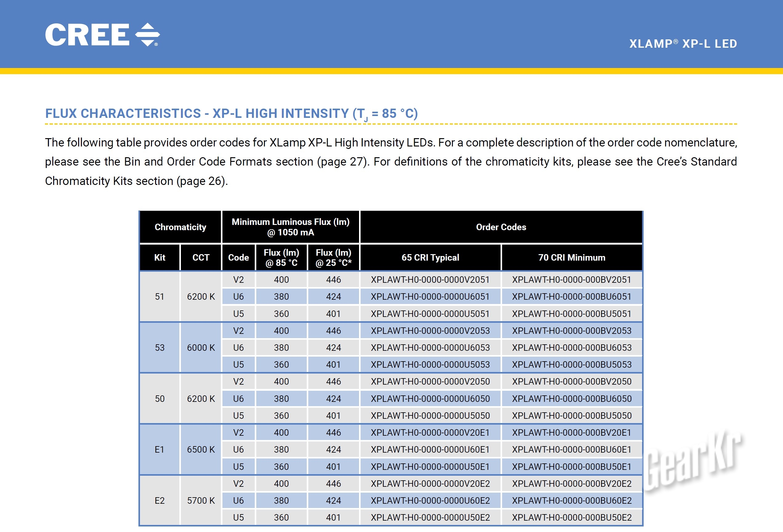Click order code XPLAWT-H0-0000-0000U5050

(x=430, y=415)
